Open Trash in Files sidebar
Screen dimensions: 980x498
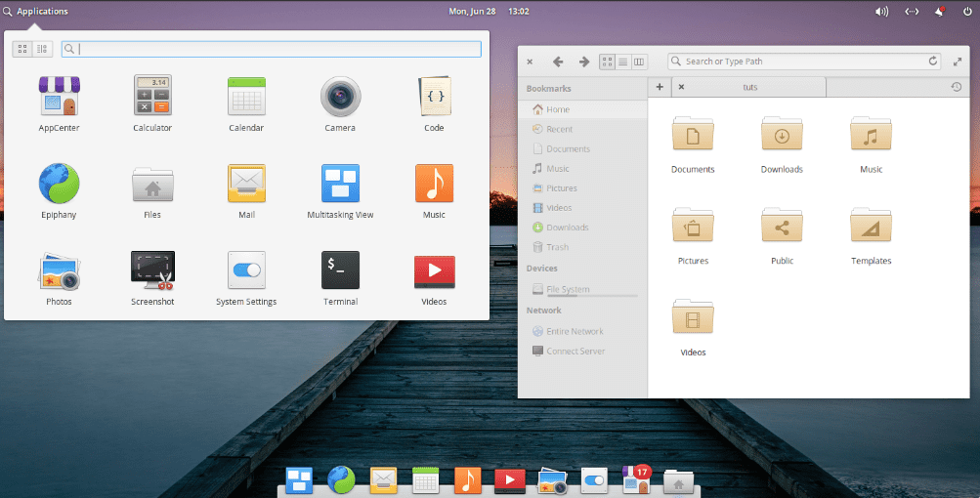click(582, 247)
